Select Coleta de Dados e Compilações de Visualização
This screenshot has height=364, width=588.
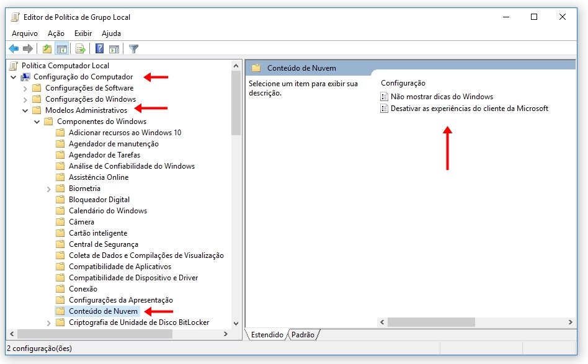coord(146,255)
